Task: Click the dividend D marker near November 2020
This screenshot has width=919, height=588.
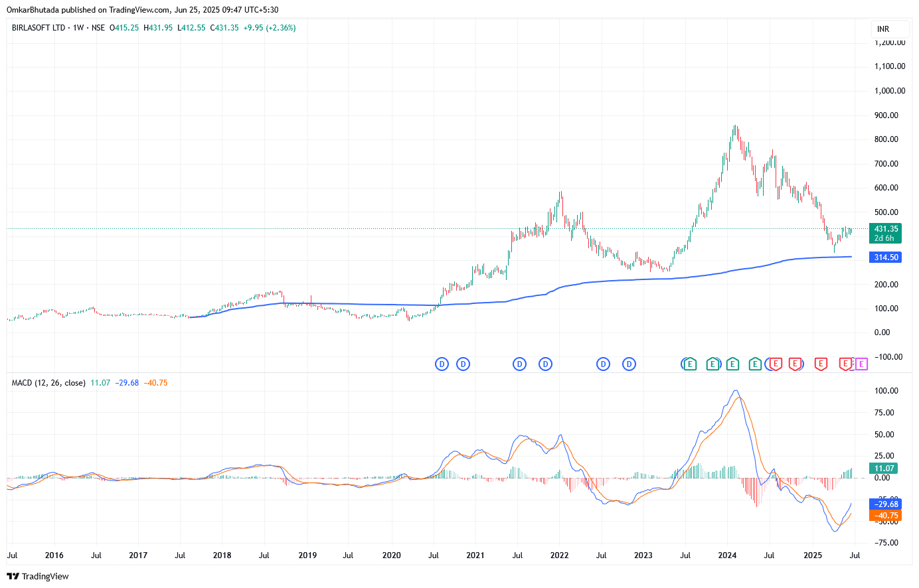Action: pyautogui.click(x=463, y=364)
